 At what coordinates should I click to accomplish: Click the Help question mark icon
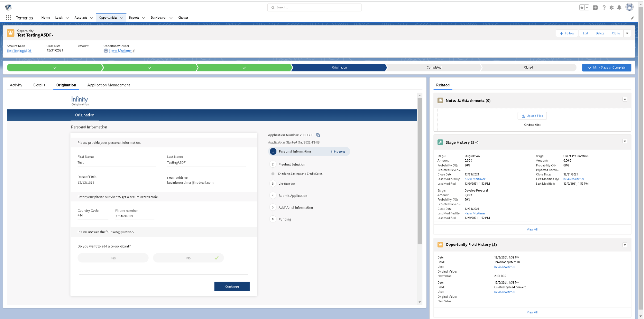point(604,7)
